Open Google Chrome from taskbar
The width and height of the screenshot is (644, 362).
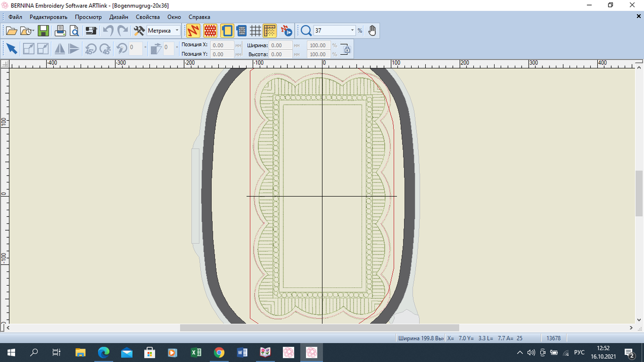pyautogui.click(x=219, y=352)
